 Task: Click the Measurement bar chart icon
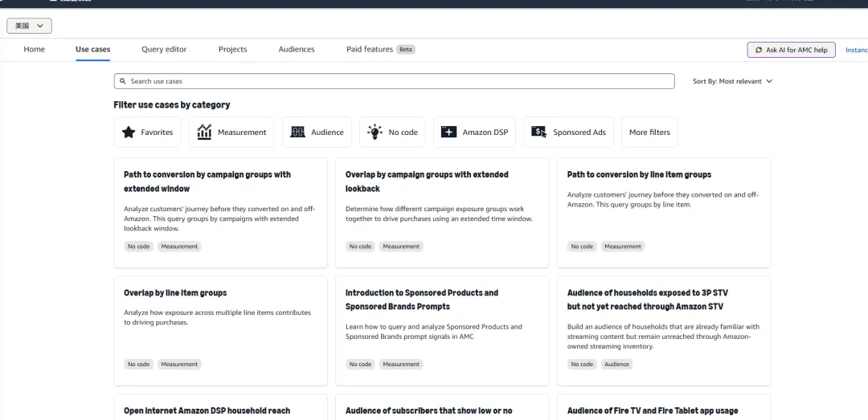tap(204, 133)
